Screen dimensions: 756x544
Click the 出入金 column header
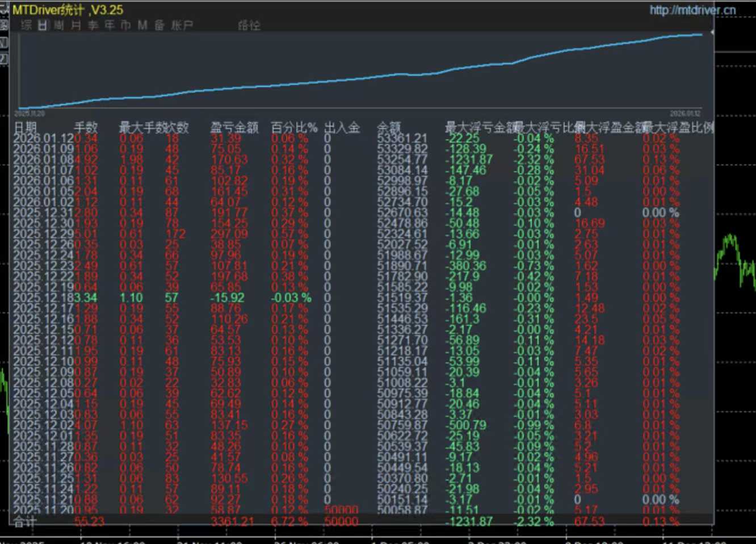[342, 127]
